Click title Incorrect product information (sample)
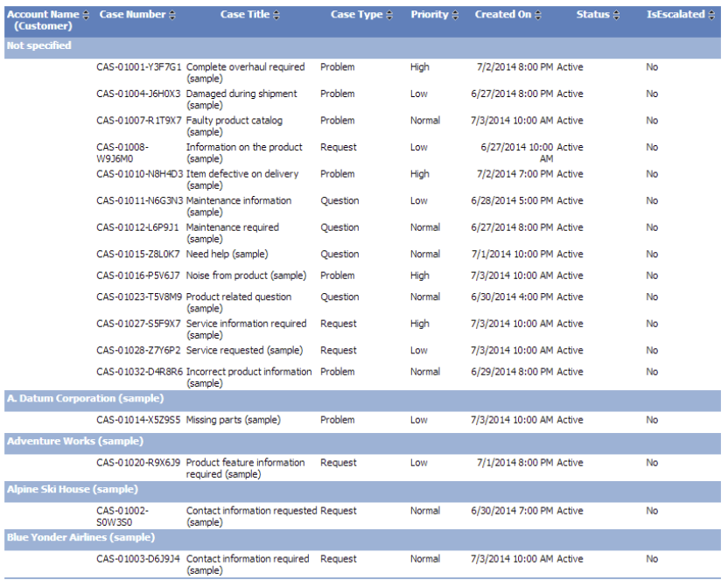The height and width of the screenshot is (587, 728). [248, 378]
